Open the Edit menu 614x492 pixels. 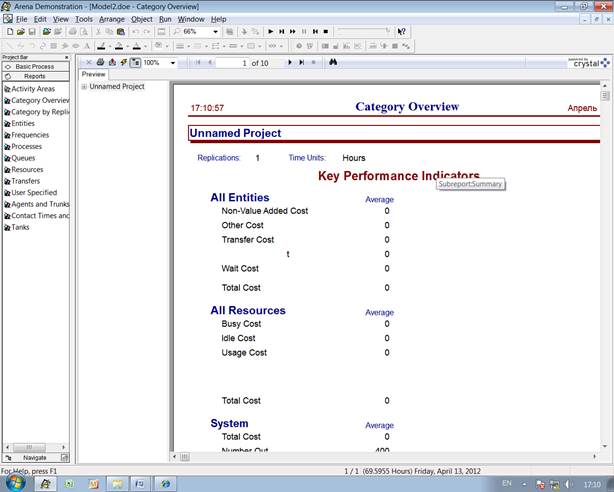click(40, 19)
